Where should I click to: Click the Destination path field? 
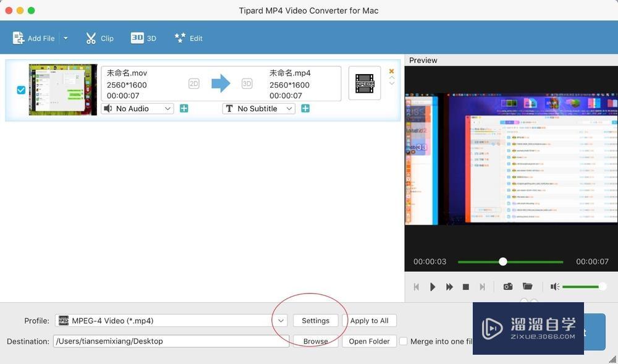(171, 341)
